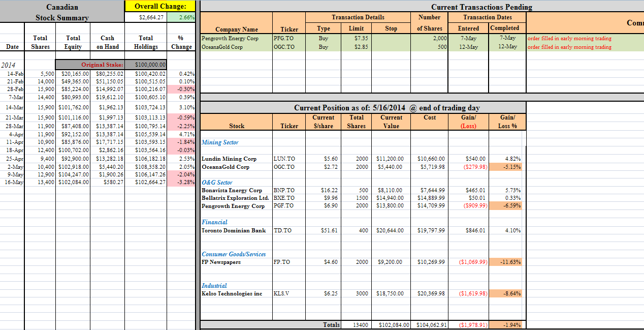Click total loss ($1,978.91) cell
The height and width of the screenshot is (330, 644).
point(468,324)
